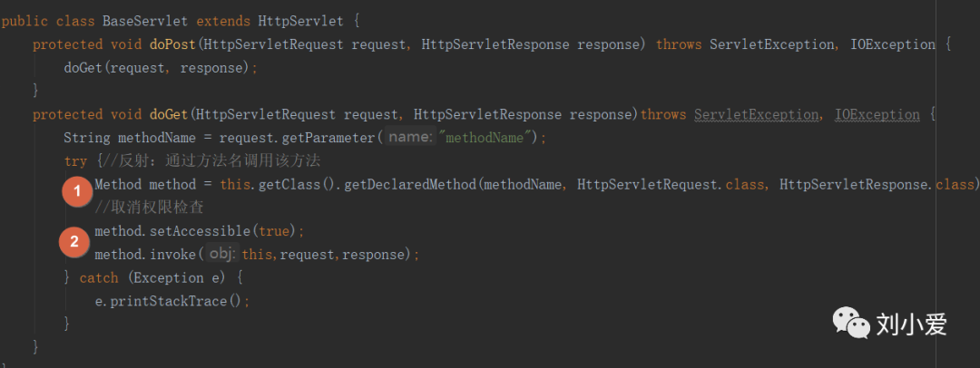
Task: Click the WeChat logo watermark icon
Action: pos(849,323)
